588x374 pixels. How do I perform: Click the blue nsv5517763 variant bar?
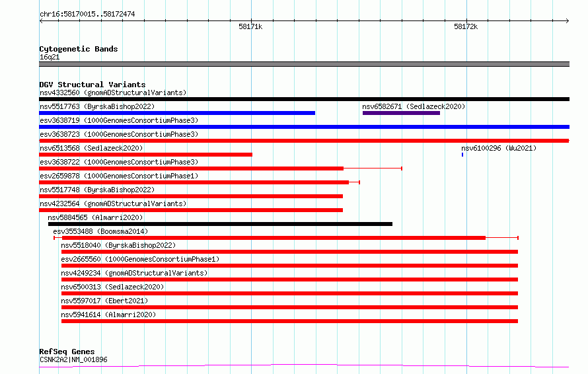pyautogui.click(x=177, y=113)
